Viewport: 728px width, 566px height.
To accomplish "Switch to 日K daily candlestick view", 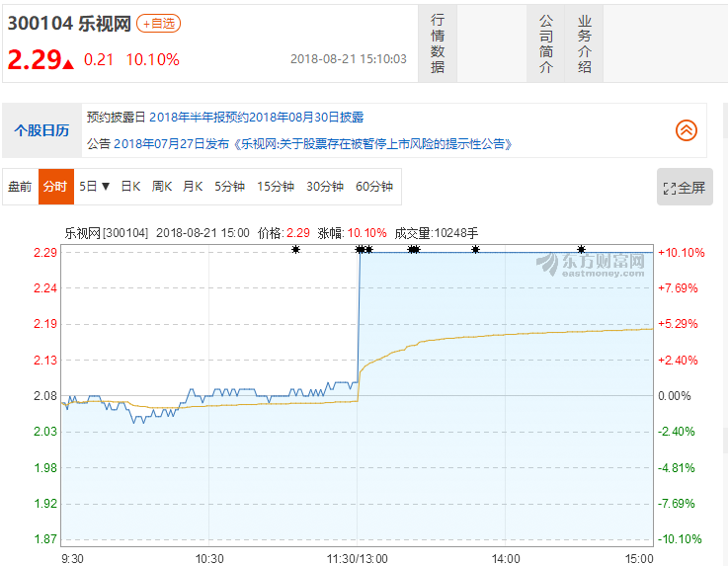I will tap(130, 186).
